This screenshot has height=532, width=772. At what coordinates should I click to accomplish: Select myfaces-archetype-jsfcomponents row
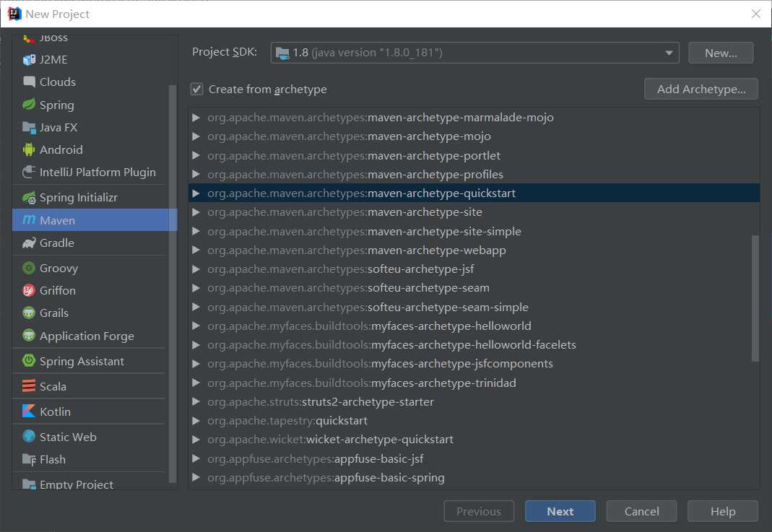474,364
